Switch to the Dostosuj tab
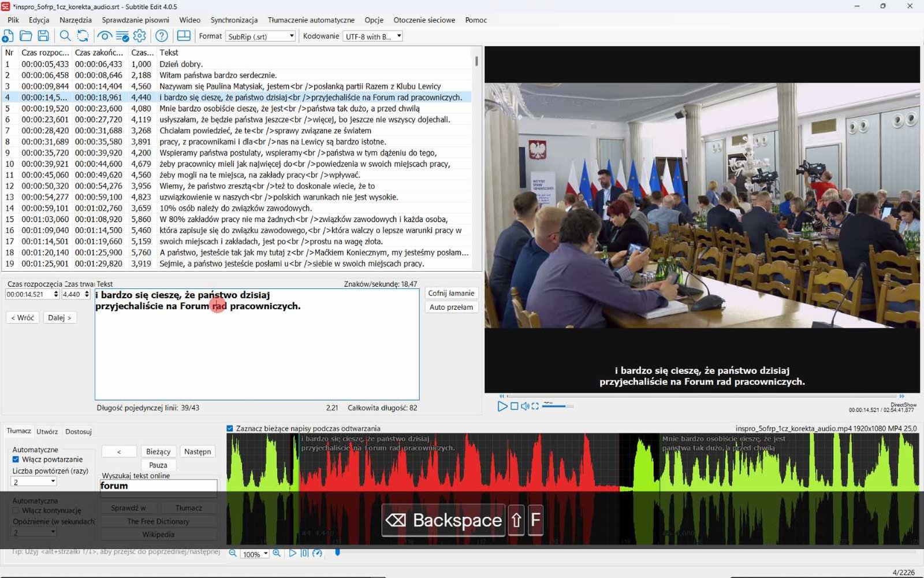Image resolution: width=924 pixels, height=578 pixels. coord(79,431)
